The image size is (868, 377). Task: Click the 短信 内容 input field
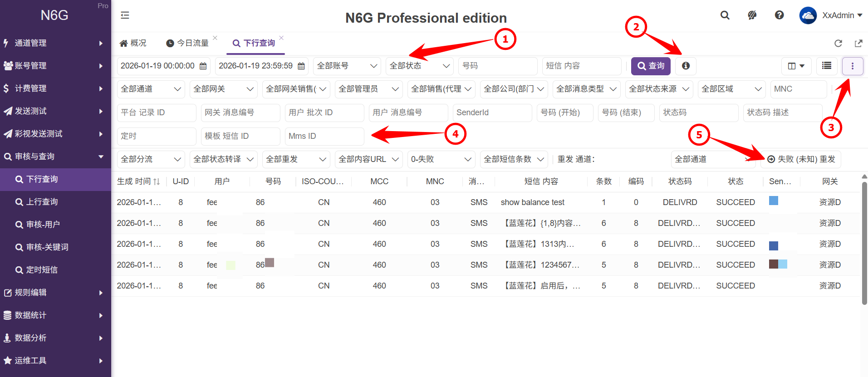pos(582,66)
